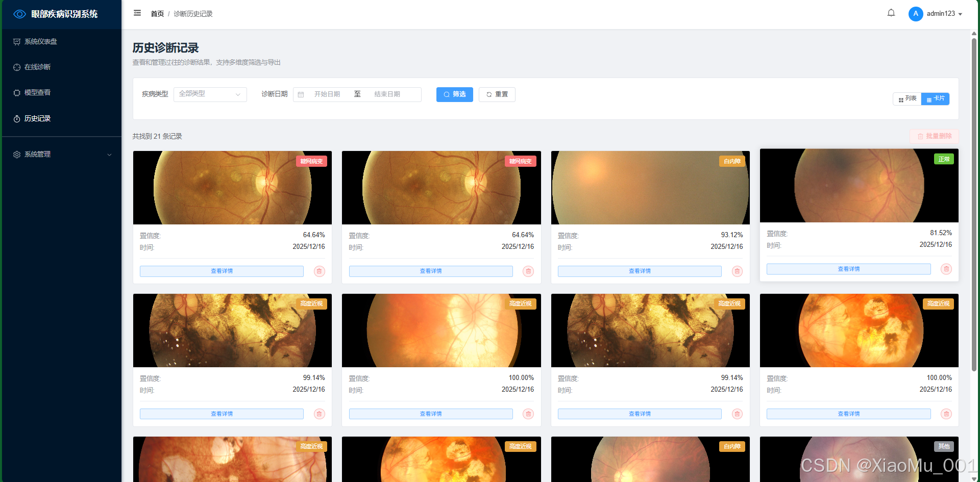The width and height of the screenshot is (980, 482).
Task: Delete second 99.14% card via trash icon
Action: click(x=737, y=414)
